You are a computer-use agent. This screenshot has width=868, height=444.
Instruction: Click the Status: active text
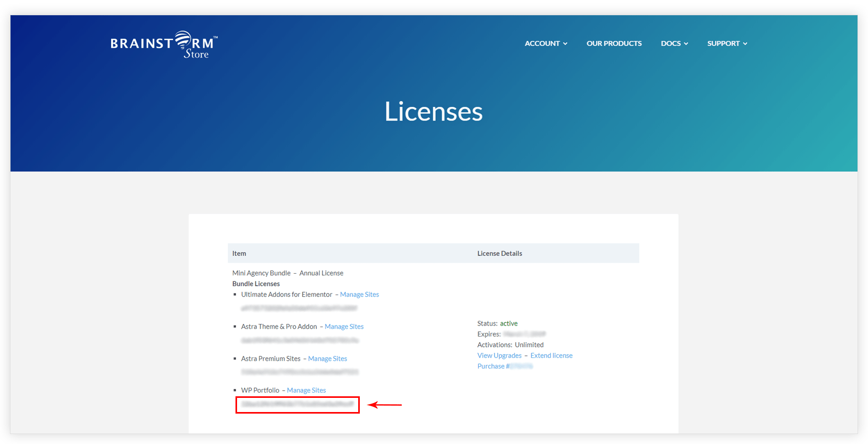point(497,323)
